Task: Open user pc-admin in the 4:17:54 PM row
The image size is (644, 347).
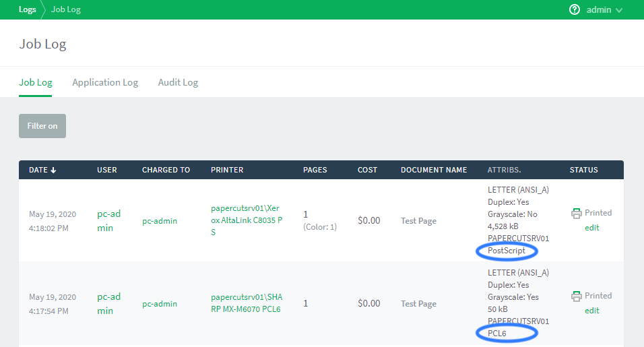Action: [109, 303]
